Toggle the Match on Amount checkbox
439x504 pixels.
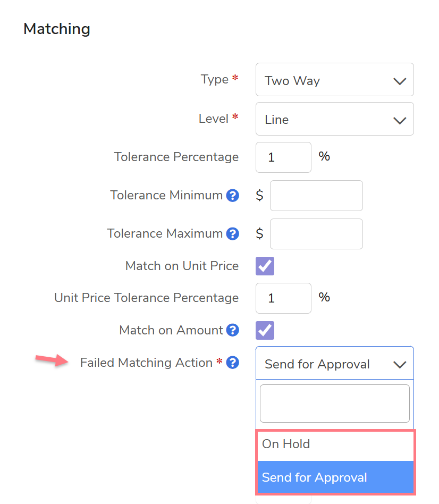pos(265,330)
